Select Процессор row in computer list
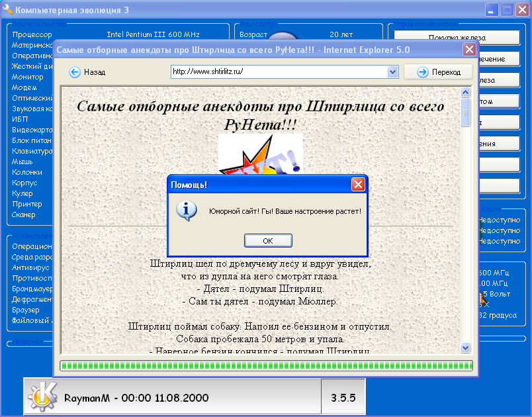 (x=32, y=34)
